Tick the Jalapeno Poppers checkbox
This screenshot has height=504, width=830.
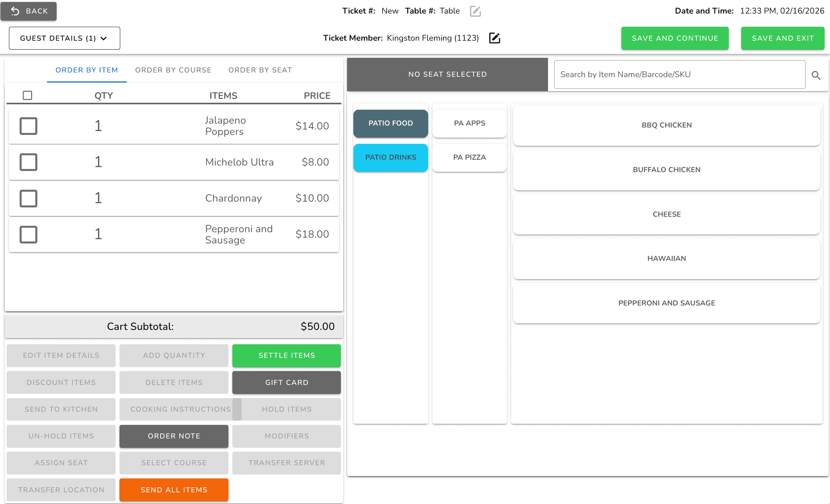click(28, 126)
